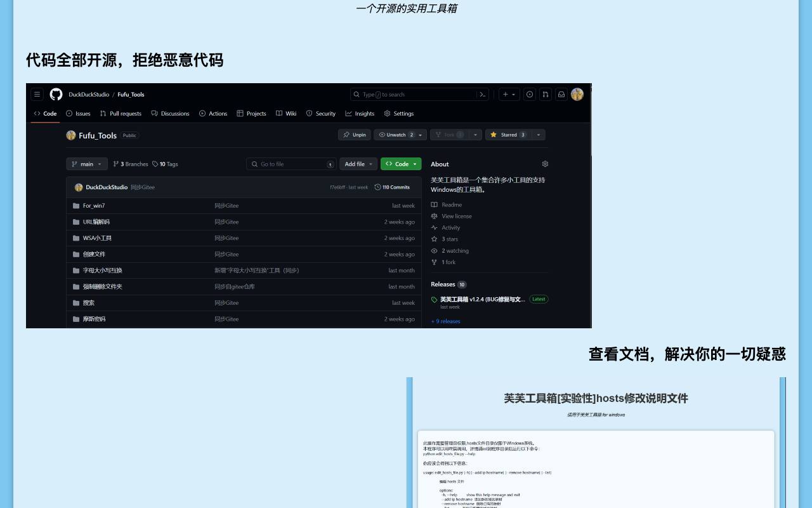
Task: Click the release tag icon beside 芙芙工具箱 v1.2.4
Action: tap(435, 300)
